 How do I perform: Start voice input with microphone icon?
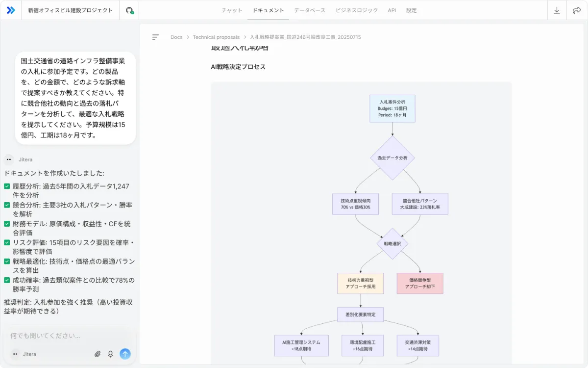pos(111,354)
